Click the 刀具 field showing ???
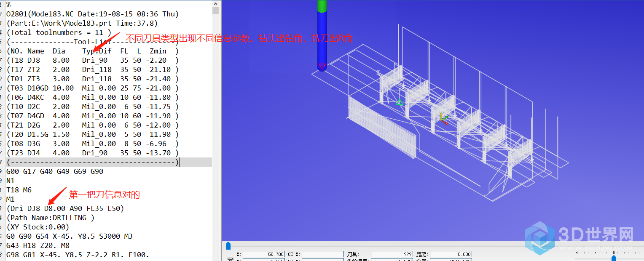 pyautogui.click(x=392, y=254)
